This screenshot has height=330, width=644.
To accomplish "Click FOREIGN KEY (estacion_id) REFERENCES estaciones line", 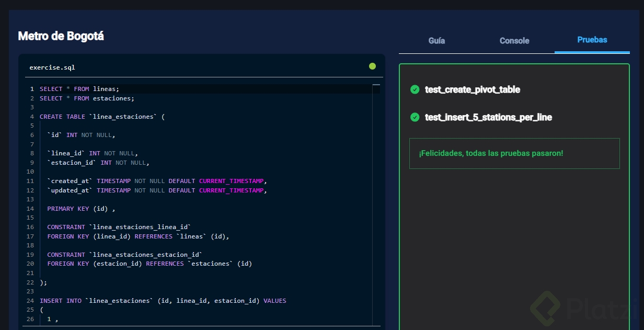I will [x=149, y=264].
